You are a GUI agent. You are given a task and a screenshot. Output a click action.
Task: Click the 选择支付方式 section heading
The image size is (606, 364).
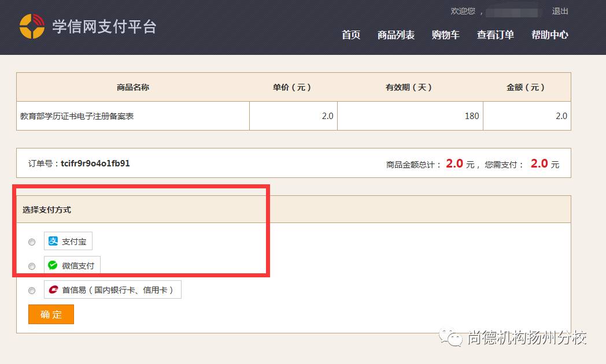47,210
